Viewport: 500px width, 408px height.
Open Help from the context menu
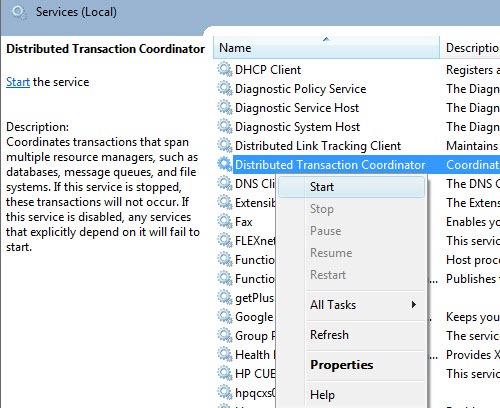coord(322,395)
